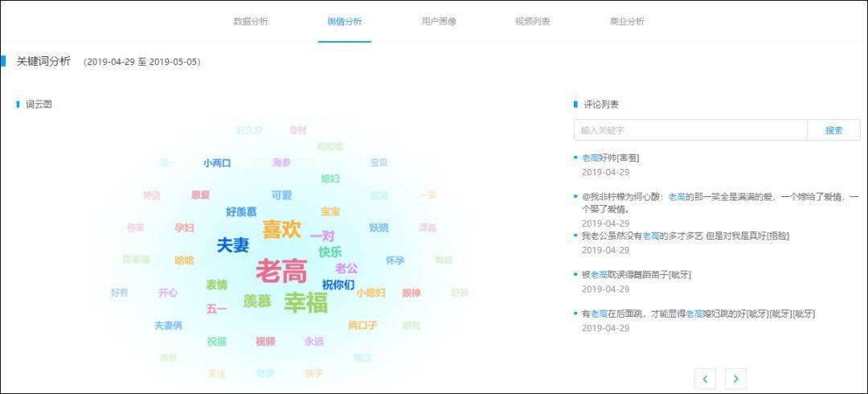The width and height of the screenshot is (868, 394).
Task: Click the 宝宝 word in cloud
Action: 330,211
